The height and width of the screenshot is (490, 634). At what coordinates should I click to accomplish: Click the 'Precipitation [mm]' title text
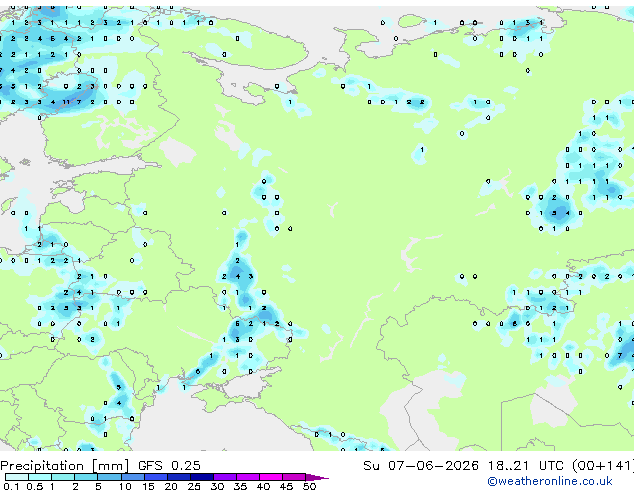(x=65, y=466)
